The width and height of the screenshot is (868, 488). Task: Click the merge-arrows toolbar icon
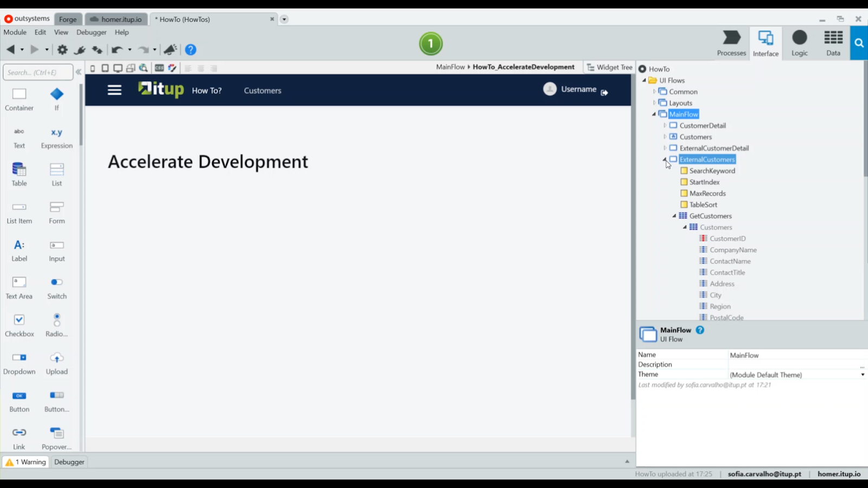click(x=97, y=50)
